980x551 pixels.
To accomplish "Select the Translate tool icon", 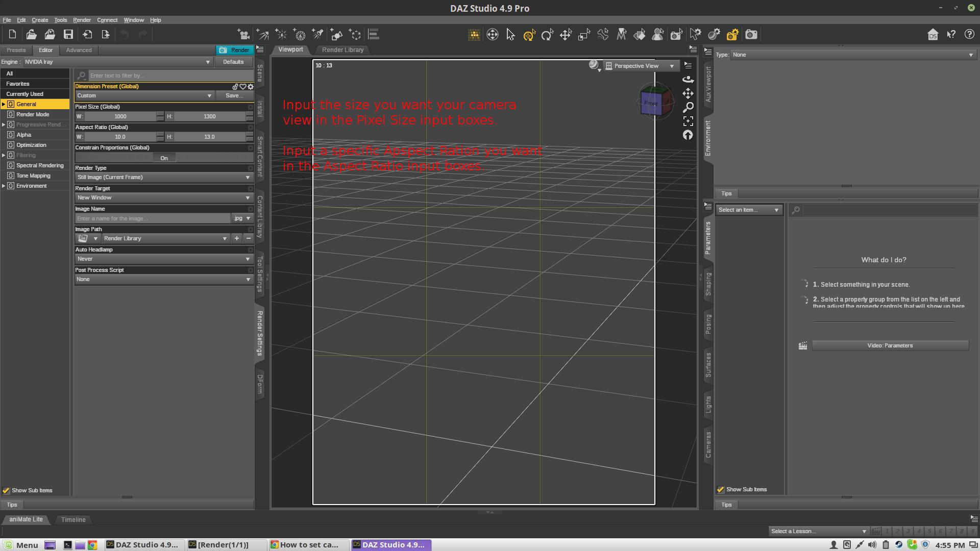I will pyautogui.click(x=566, y=35).
